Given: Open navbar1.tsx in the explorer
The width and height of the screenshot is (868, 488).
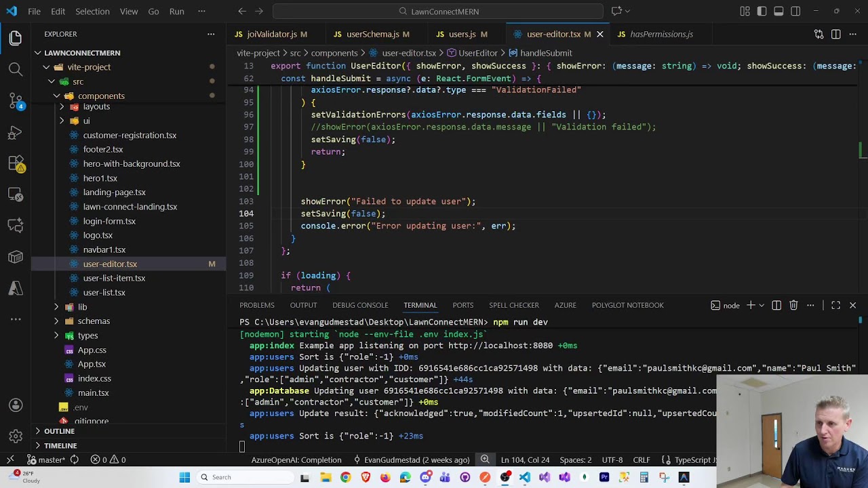Looking at the screenshot, I should [104, 249].
